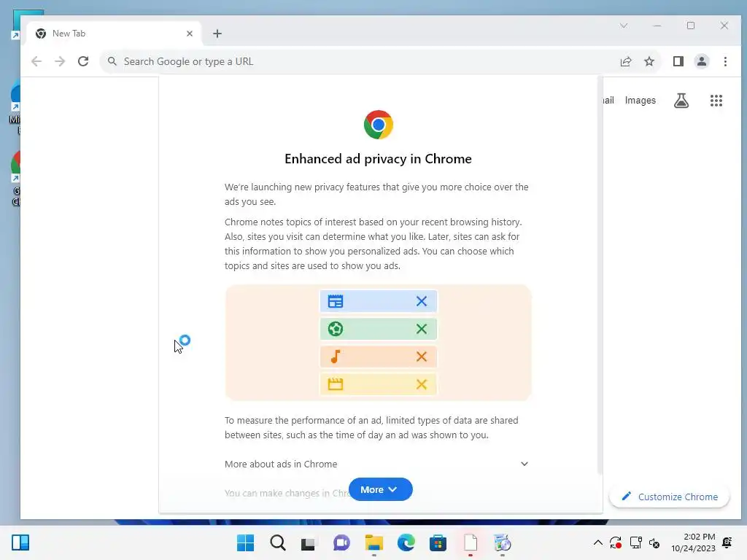Screen dimensions: 747x560
Task: Open the Widgets icon on taskbar
Action: point(20,542)
